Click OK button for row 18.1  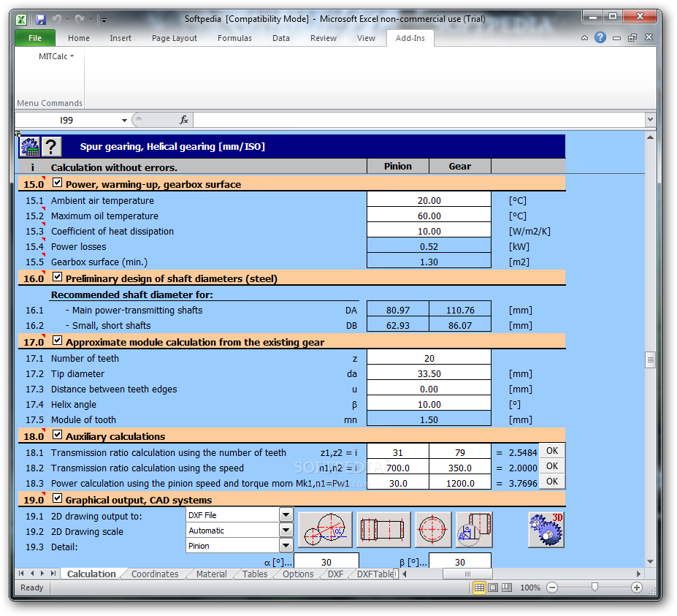[552, 451]
